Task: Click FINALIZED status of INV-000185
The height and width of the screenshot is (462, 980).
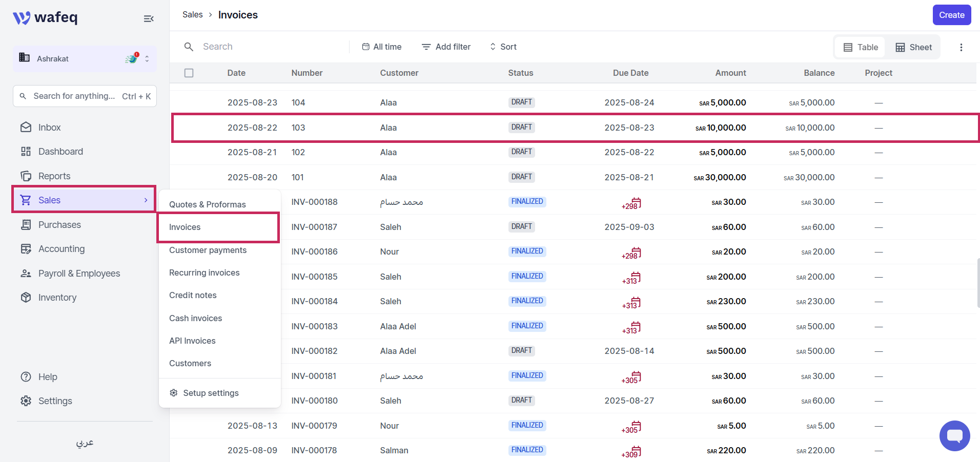Action: (x=527, y=277)
